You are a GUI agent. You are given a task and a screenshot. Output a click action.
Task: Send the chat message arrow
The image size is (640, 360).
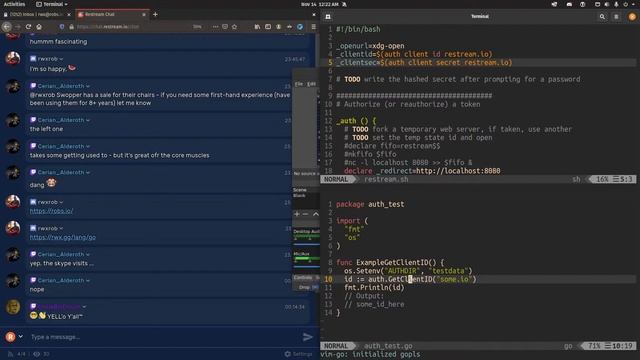(x=307, y=337)
